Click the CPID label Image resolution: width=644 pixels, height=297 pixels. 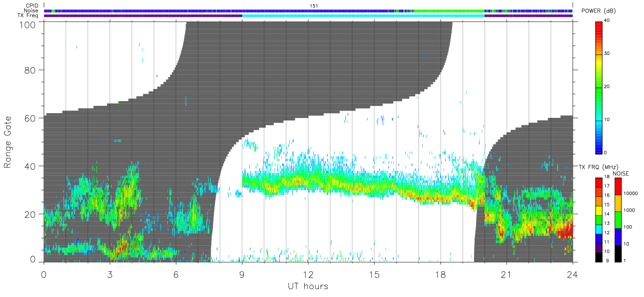32,5
